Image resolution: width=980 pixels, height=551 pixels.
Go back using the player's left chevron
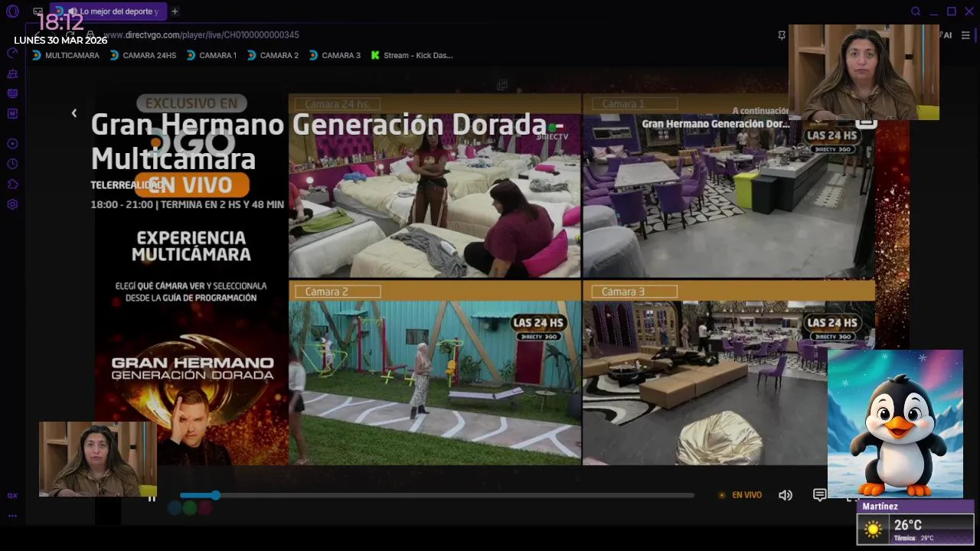[74, 113]
